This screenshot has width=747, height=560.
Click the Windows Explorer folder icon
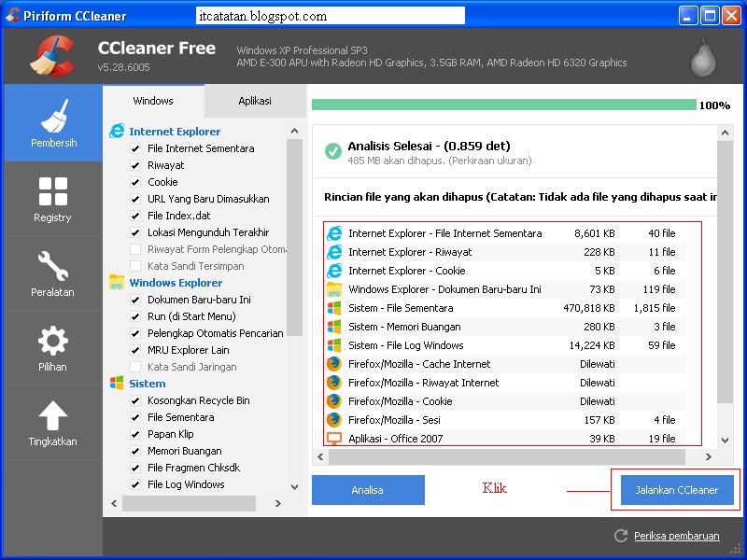point(117,282)
